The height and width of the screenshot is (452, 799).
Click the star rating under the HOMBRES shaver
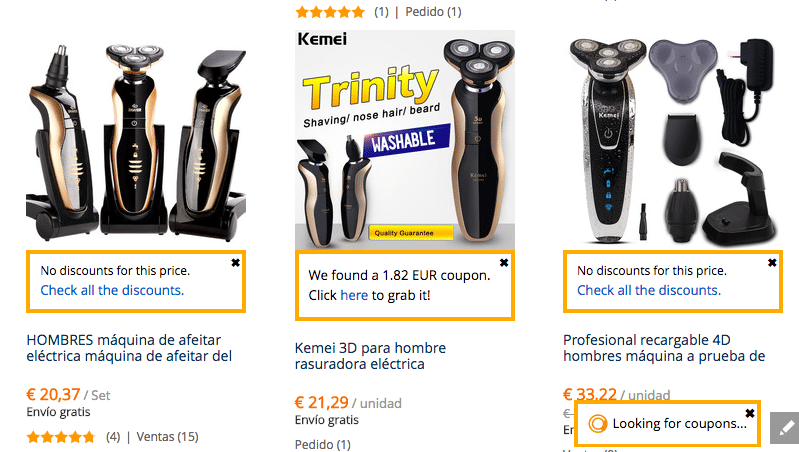coord(61,437)
